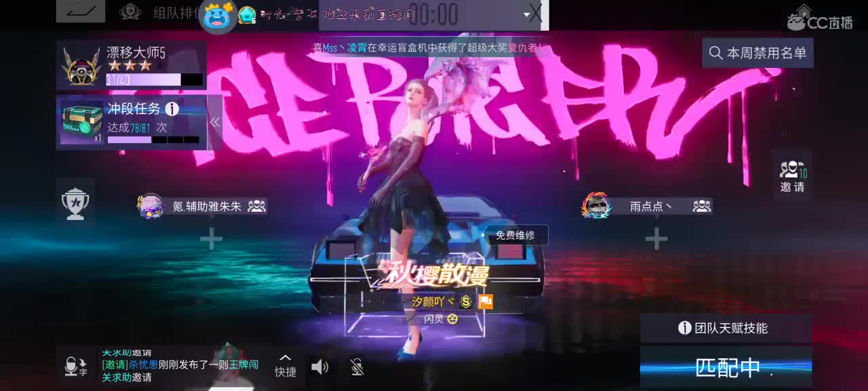This screenshot has width=868, height=391.
Task: Click the yellow hexagon S grade badge
Action: click(466, 301)
